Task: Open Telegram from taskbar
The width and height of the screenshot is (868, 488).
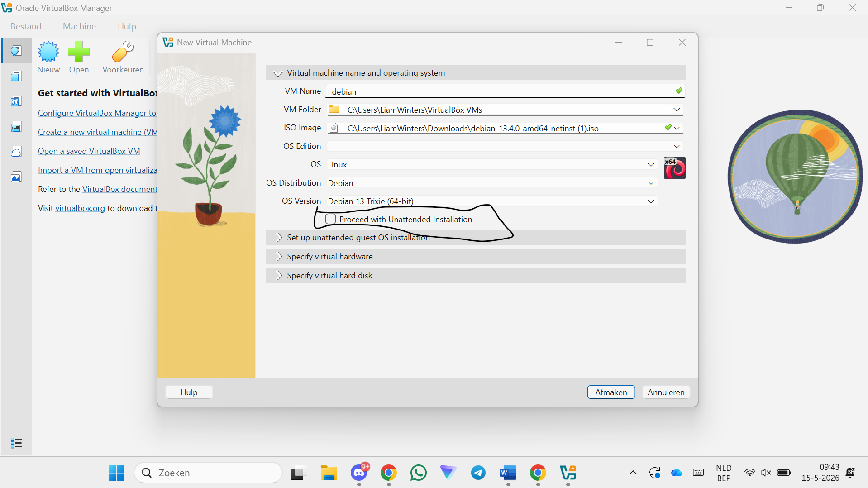Action: (478, 473)
